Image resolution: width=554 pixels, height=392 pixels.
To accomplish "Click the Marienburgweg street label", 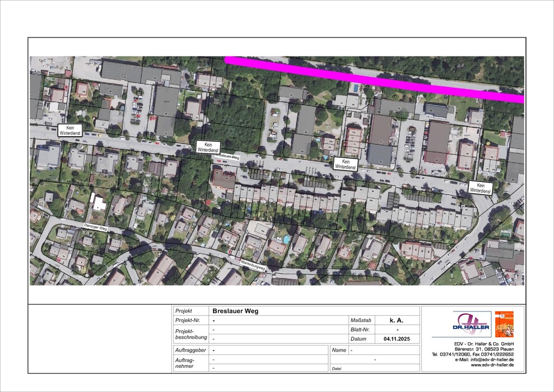I will 252,264.
